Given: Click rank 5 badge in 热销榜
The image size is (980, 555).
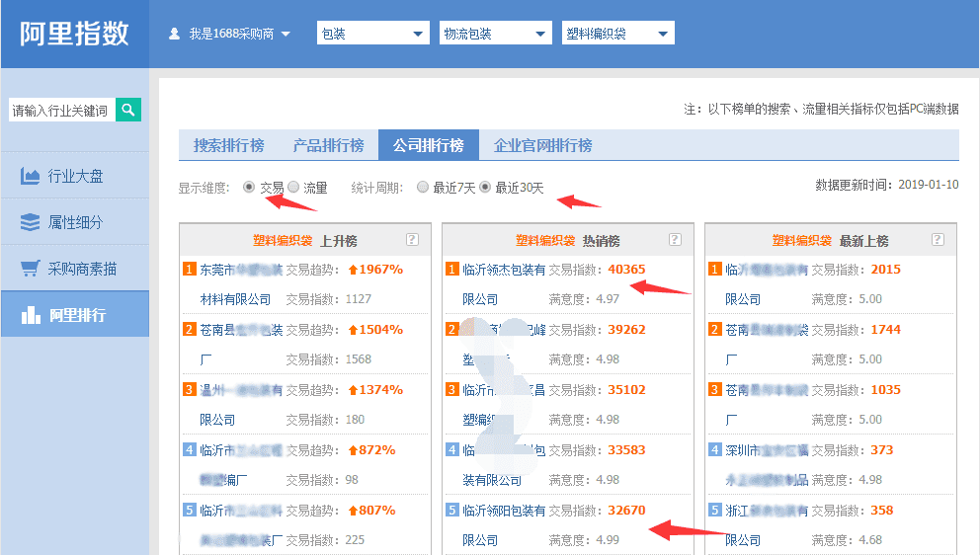Looking at the screenshot, I should pyautogui.click(x=452, y=510).
